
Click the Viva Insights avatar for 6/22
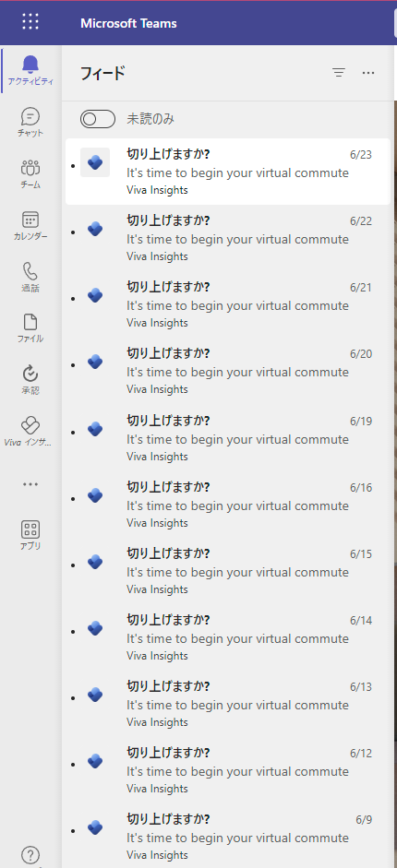coord(95,230)
